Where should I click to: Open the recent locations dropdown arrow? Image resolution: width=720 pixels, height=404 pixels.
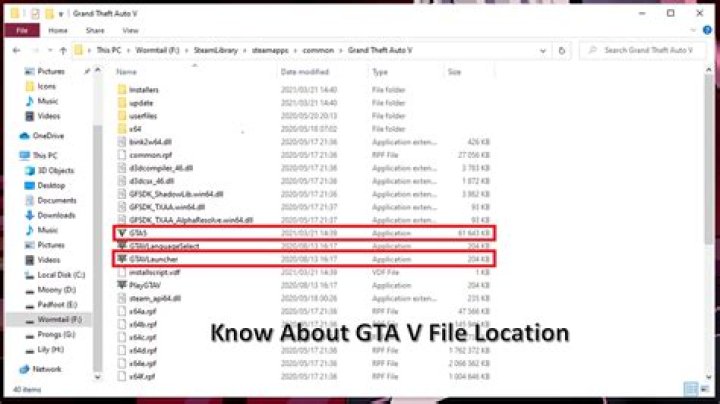tap(48, 49)
